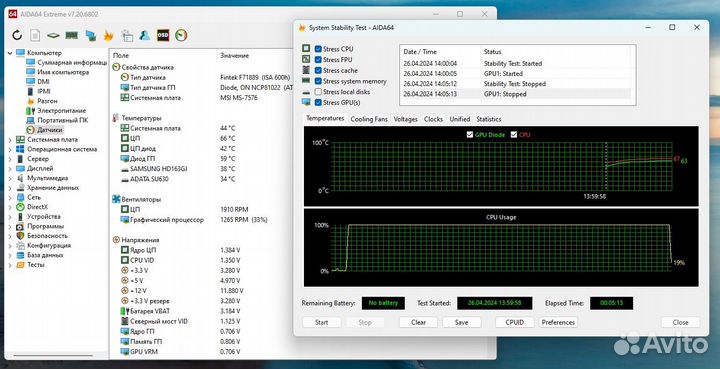Click the Clear button

click(418, 322)
